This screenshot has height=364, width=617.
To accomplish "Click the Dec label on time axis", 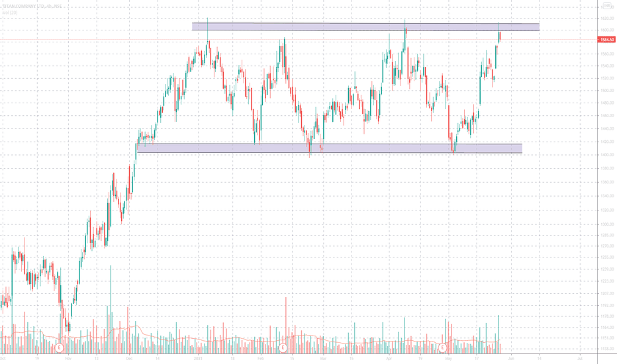I will [130, 359].
